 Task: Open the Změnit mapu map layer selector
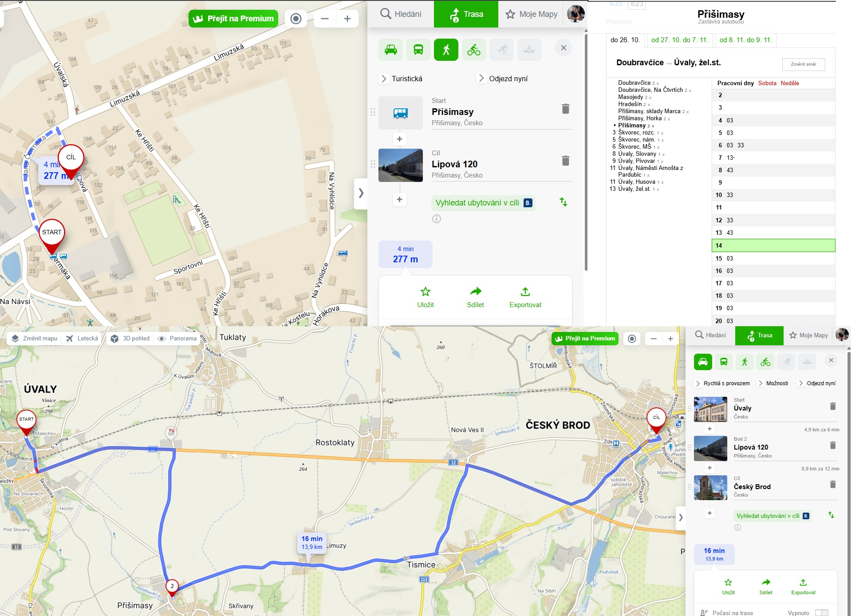35,339
